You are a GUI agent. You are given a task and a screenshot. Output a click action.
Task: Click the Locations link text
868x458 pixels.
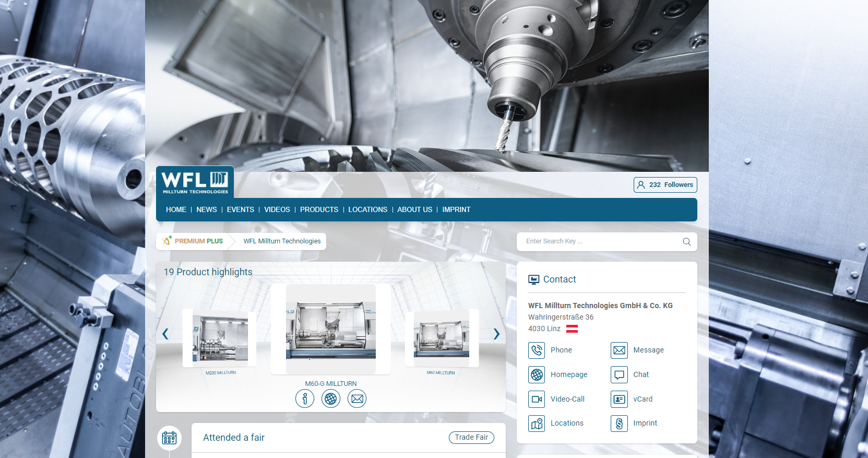pyautogui.click(x=567, y=423)
